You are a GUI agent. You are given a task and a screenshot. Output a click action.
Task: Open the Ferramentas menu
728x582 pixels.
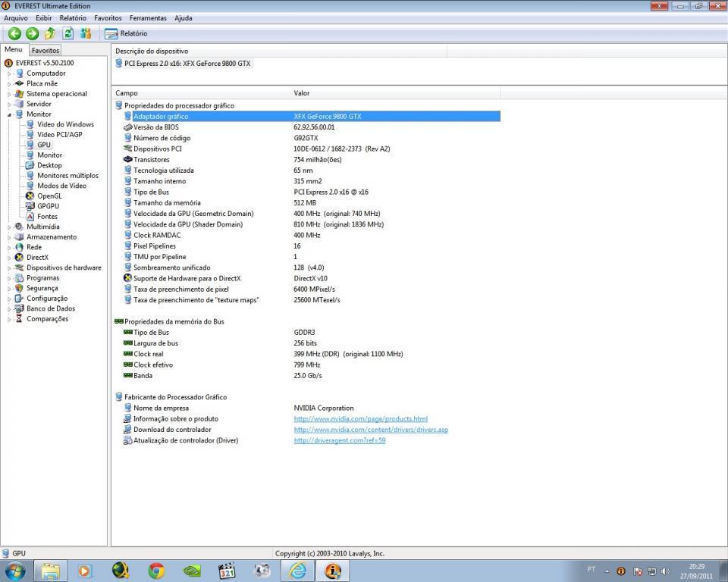pyautogui.click(x=148, y=18)
